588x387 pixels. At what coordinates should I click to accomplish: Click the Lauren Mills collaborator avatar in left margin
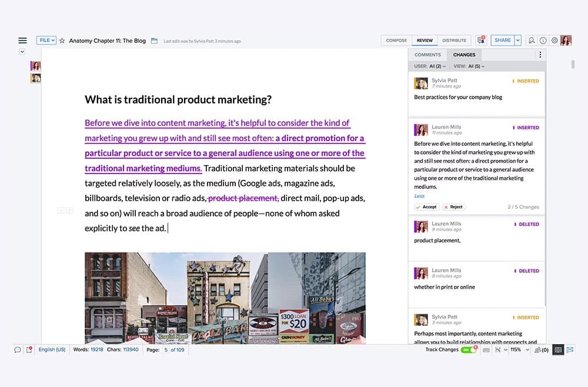coord(36,66)
